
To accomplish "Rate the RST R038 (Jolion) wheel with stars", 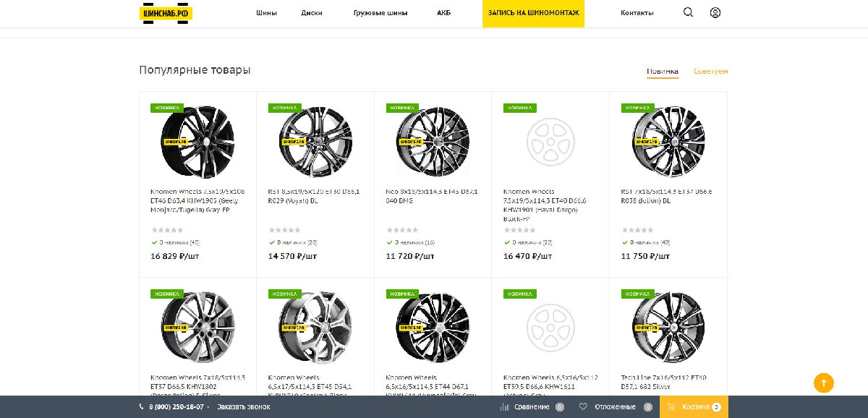I will (637, 230).
